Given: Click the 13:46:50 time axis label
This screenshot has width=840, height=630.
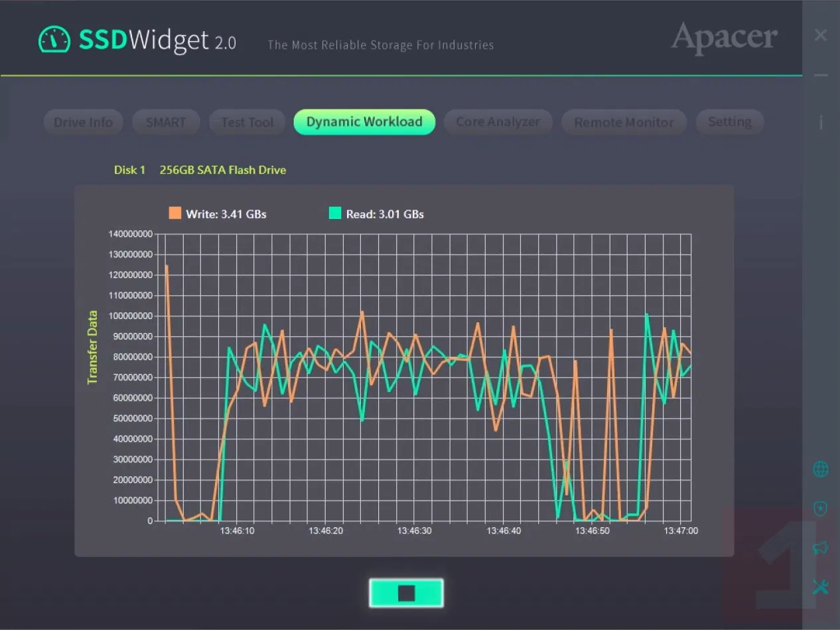Looking at the screenshot, I should click(593, 531).
